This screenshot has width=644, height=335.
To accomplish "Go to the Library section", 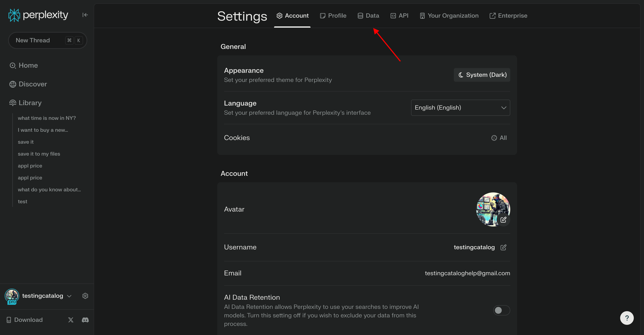I will click(x=30, y=103).
